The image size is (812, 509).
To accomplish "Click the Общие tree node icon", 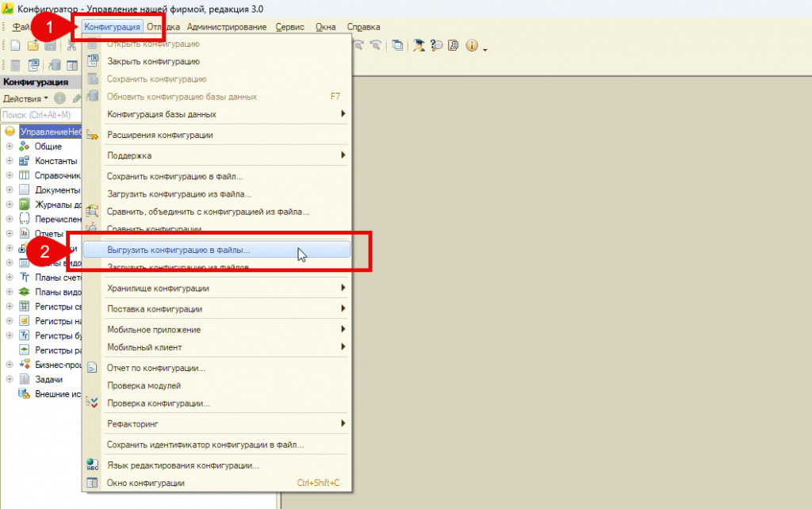I will [x=24, y=147].
